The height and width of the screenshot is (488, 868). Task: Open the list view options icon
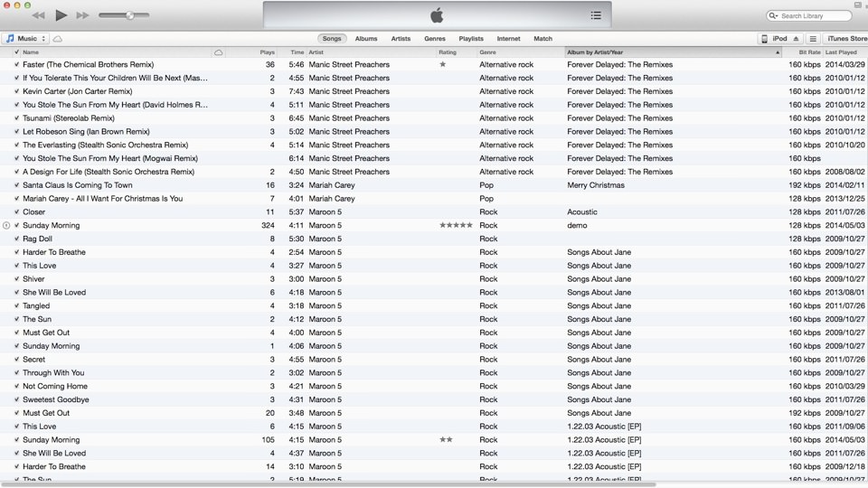click(813, 39)
